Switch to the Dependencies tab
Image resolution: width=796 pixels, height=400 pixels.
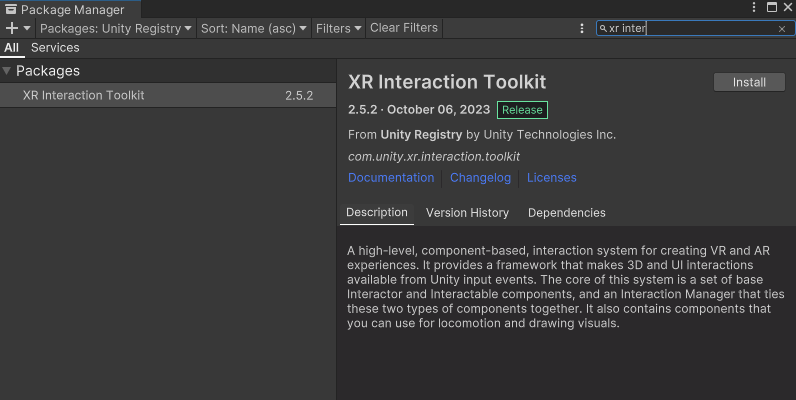coord(567,213)
